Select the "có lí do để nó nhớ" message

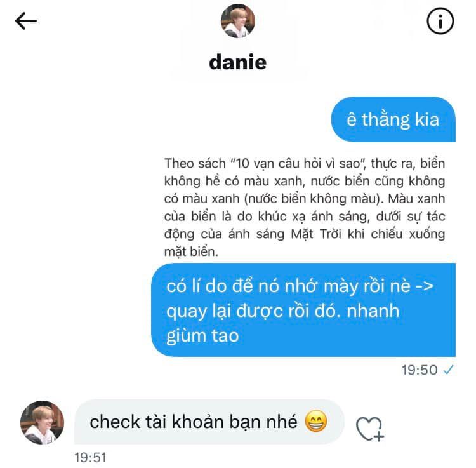(303, 310)
